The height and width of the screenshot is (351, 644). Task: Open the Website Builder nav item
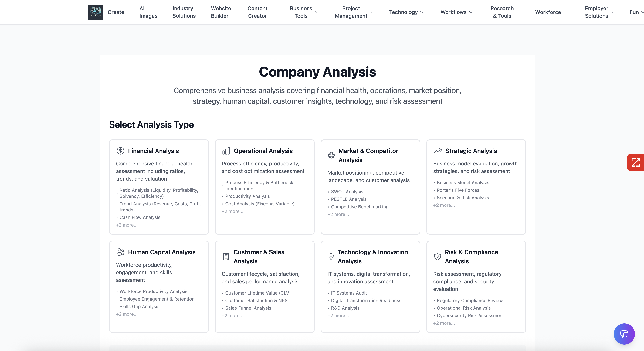coord(221,12)
